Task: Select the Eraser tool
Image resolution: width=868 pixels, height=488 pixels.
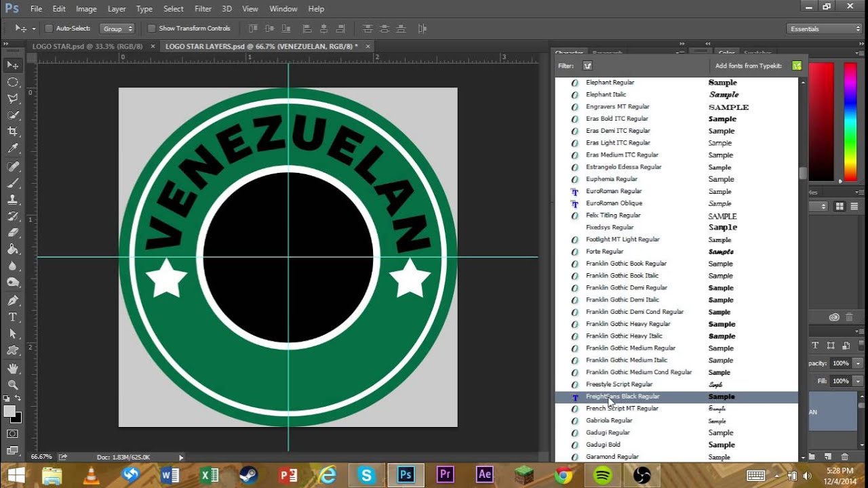Action: [x=13, y=233]
